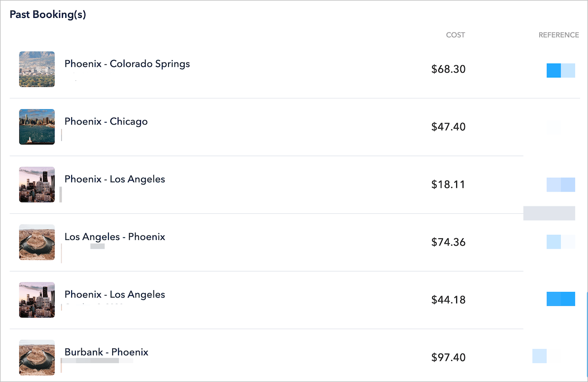
Task: Click the Burbank - Phoenix canyon thumbnail
Action: 37,357
